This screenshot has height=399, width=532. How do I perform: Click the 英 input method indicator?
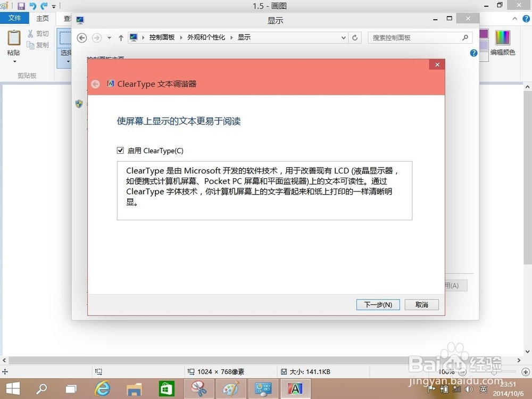[x=484, y=389]
